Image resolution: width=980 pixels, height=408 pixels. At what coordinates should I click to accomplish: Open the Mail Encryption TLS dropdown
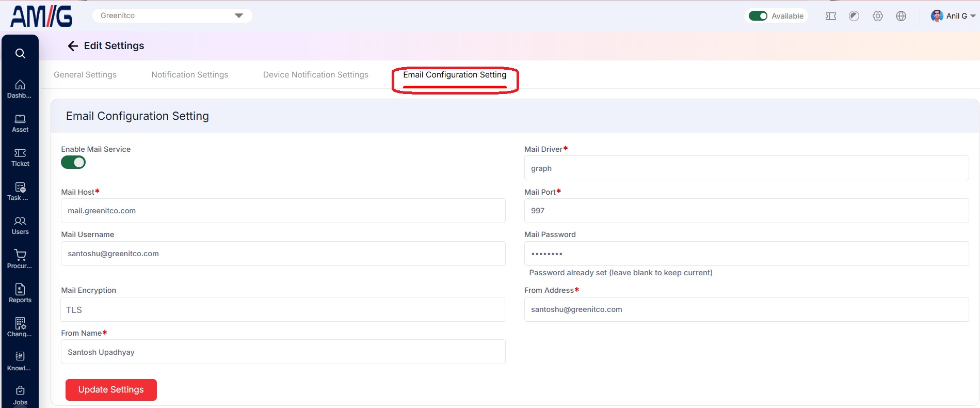click(283, 309)
